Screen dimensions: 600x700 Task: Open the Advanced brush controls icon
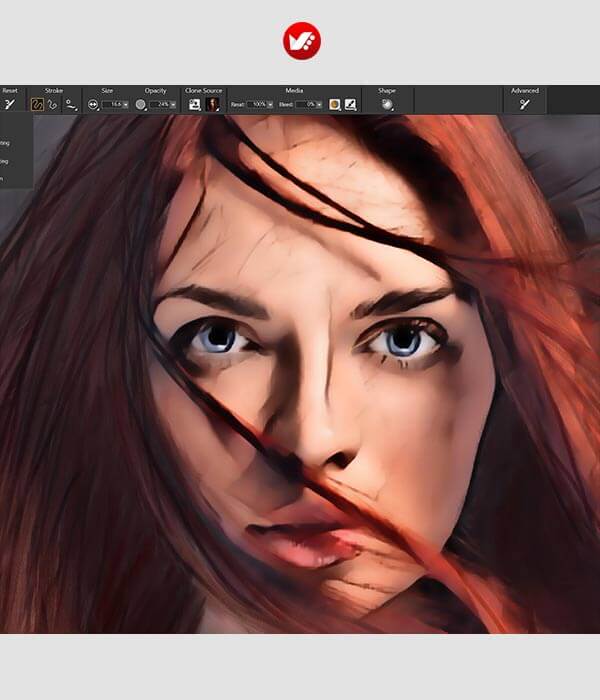click(525, 104)
